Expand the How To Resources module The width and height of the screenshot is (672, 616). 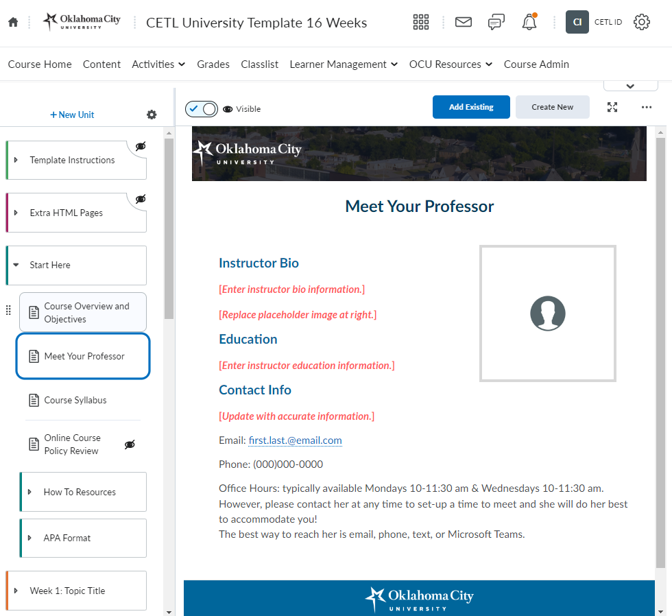click(29, 492)
